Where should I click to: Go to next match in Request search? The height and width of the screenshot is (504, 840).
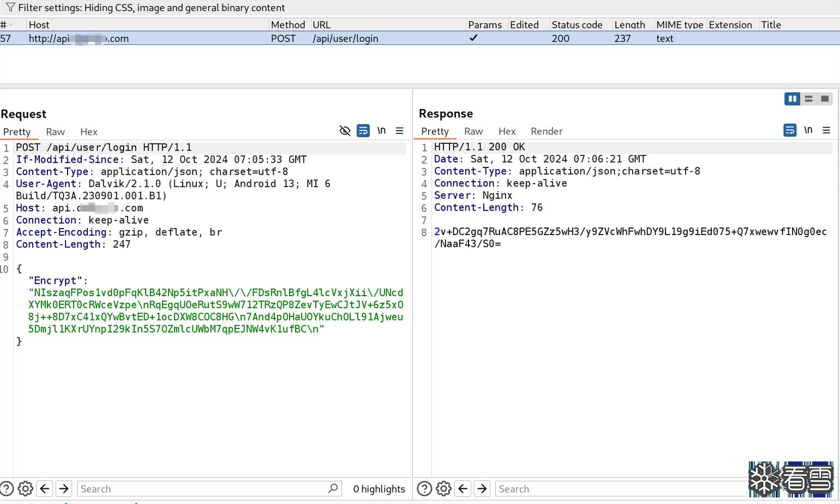[64, 489]
